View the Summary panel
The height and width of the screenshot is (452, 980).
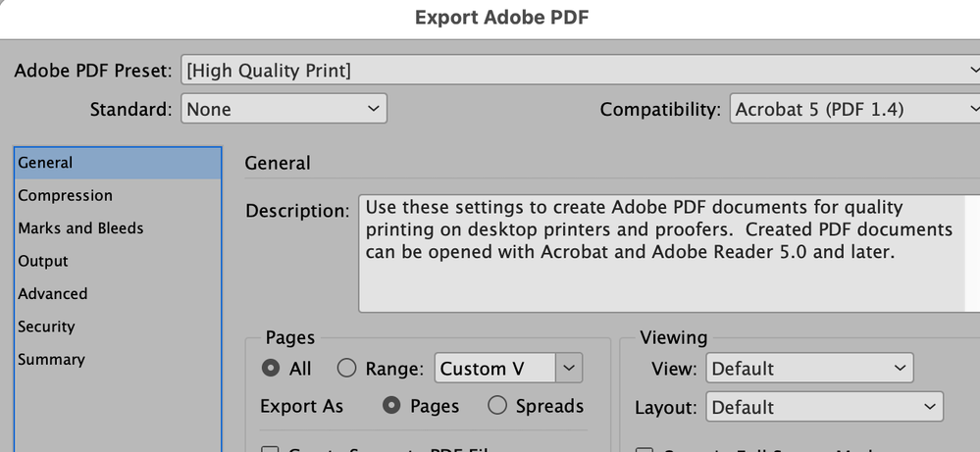pos(51,360)
